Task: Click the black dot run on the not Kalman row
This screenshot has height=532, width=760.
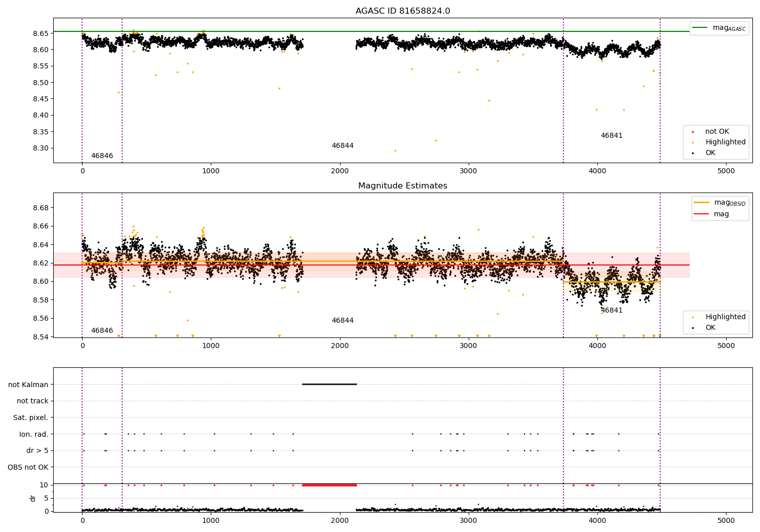Action: (x=329, y=384)
